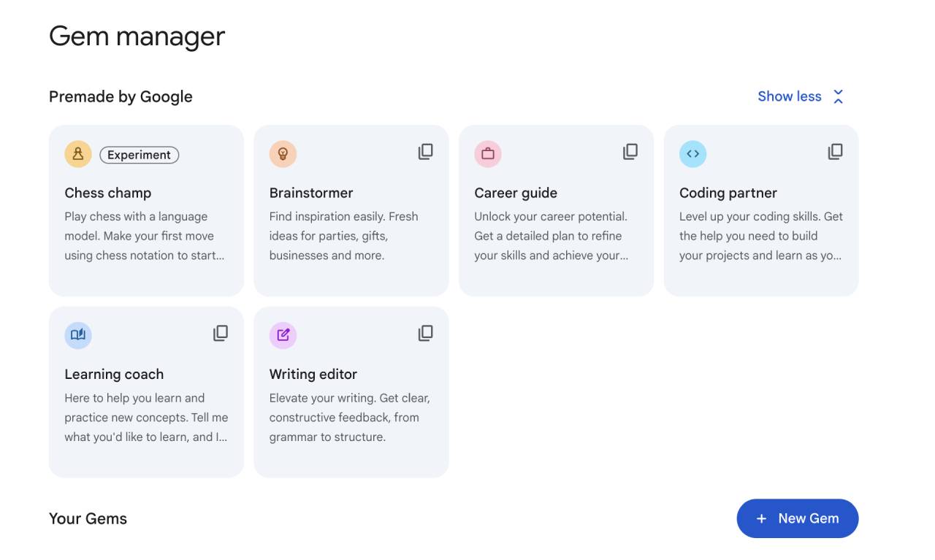Click the Brainstormer lightbulb icon
935x560 pixels.
[x=283, y=154]
